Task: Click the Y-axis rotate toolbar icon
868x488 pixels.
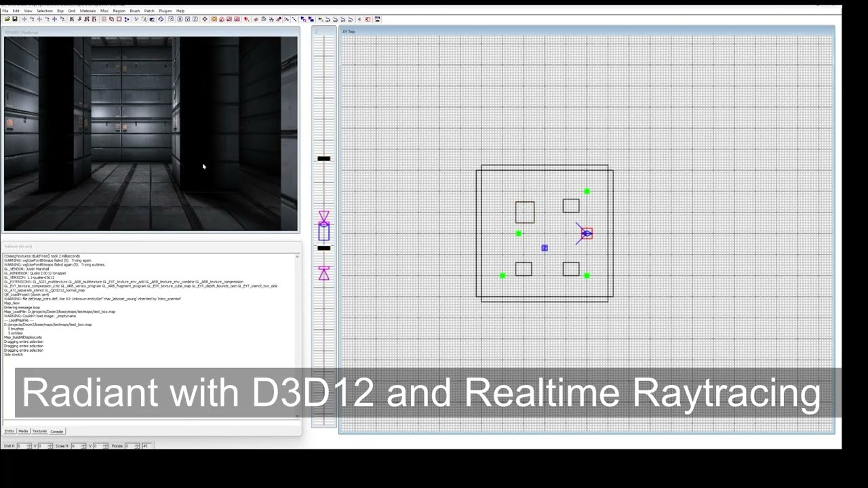Action: [x=47, y=19]
